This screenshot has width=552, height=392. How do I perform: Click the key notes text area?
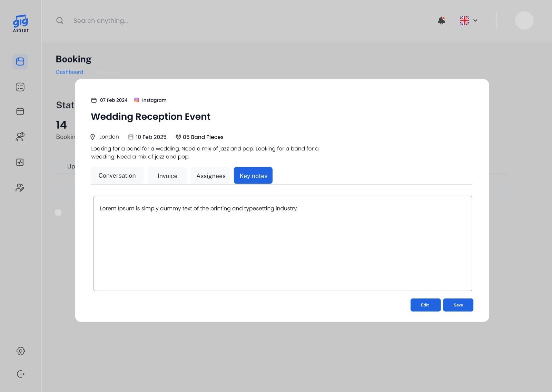283,243
